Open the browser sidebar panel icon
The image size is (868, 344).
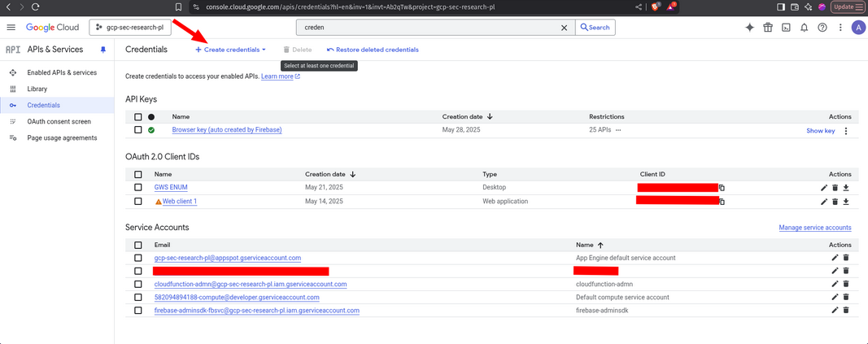click(781, 7)
